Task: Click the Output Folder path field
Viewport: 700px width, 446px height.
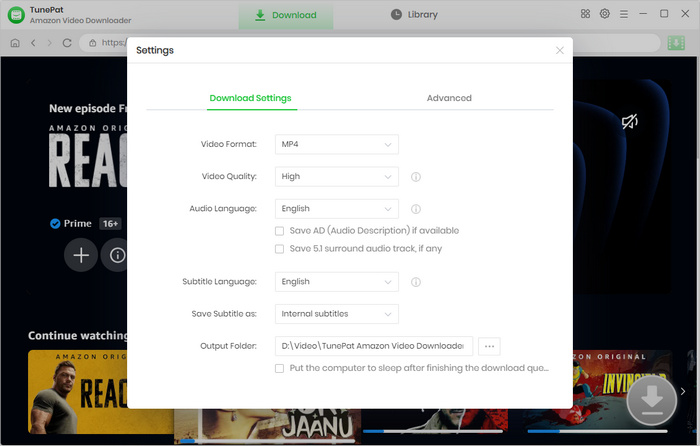Action: point(373,346)
